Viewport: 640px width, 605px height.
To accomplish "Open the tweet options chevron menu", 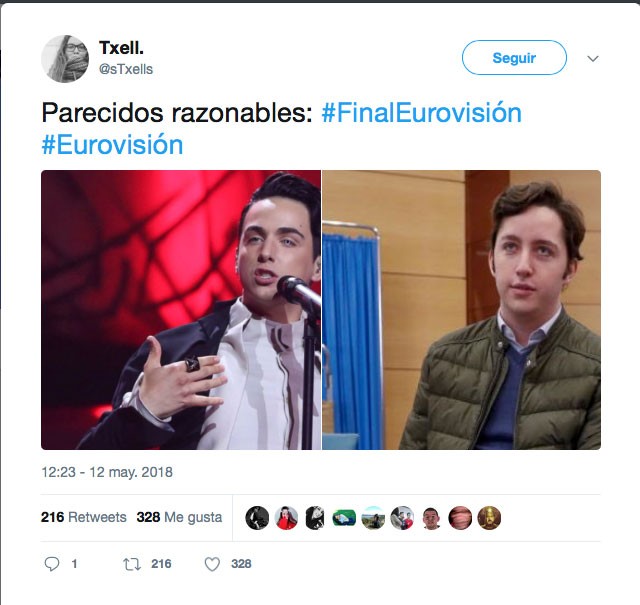I will point(593,58).
